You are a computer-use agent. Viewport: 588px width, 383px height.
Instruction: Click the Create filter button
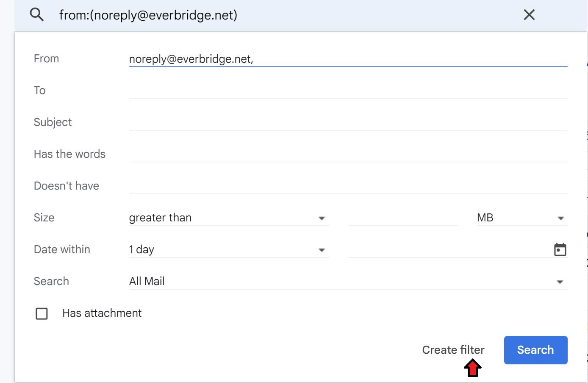(x=453, y=350)
